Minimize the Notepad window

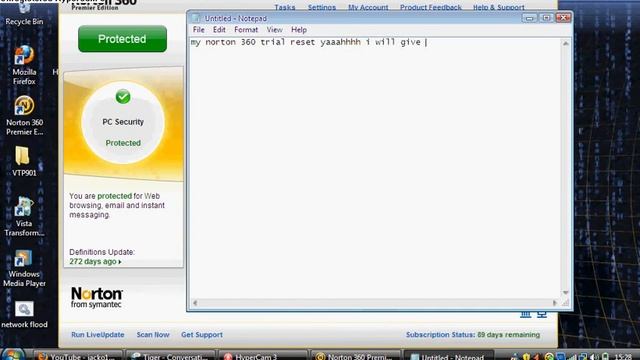529,18
